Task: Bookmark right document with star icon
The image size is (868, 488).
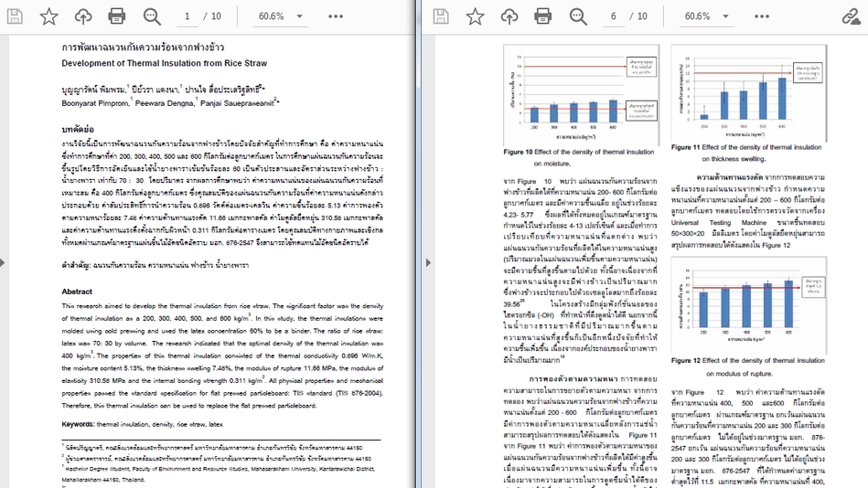Action: click(475, 16)
